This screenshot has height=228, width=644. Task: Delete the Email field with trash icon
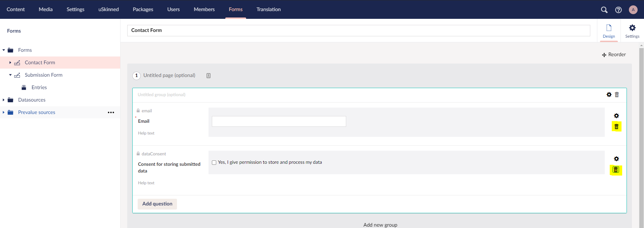point(616,127)
